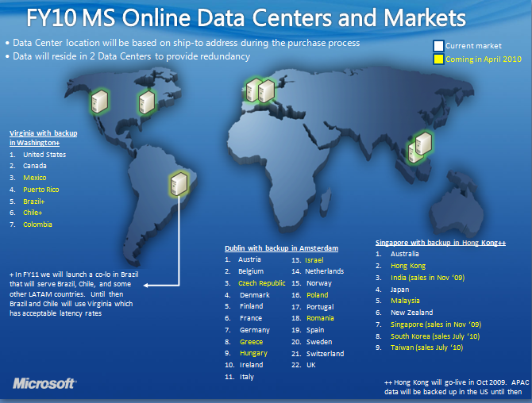Image resolution: width=532 pixels, height=403 pixels.
Task: Click Sweden in the Europe list
Action: (319, 342)
